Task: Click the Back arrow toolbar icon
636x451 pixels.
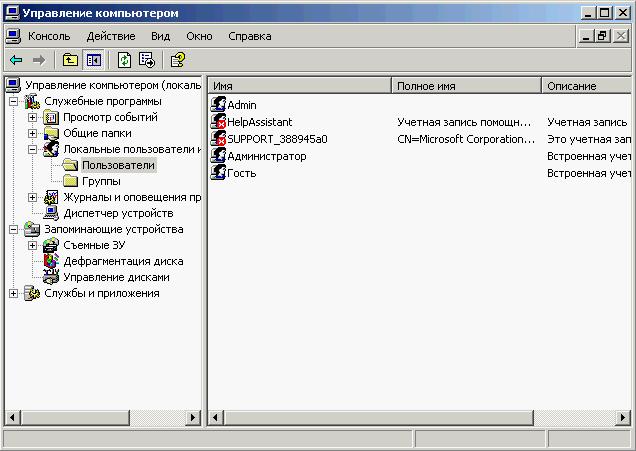Action: [x=16, y=60]
